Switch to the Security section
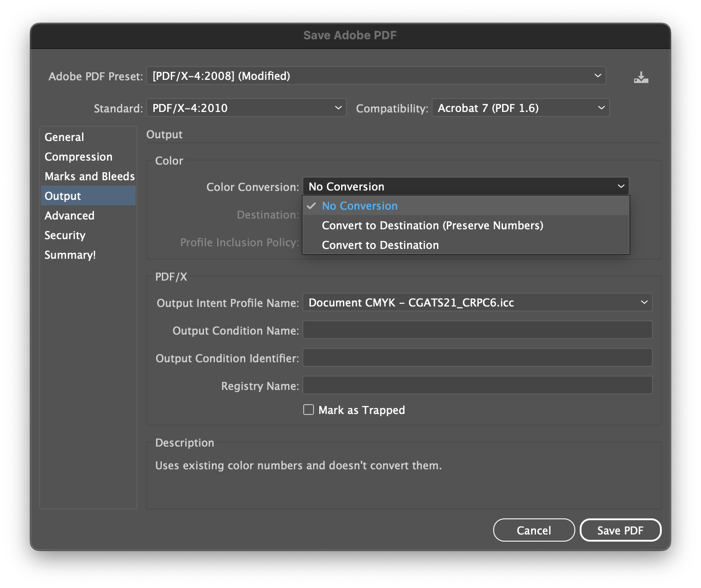This screenshot has height=588, width=701. tap(88, 235)
